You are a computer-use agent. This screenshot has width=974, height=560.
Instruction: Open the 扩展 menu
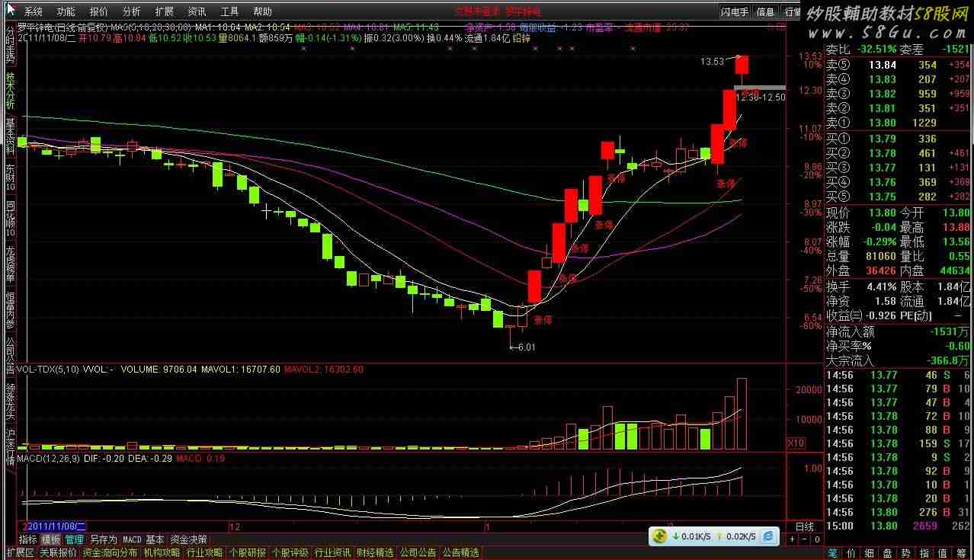164,11
